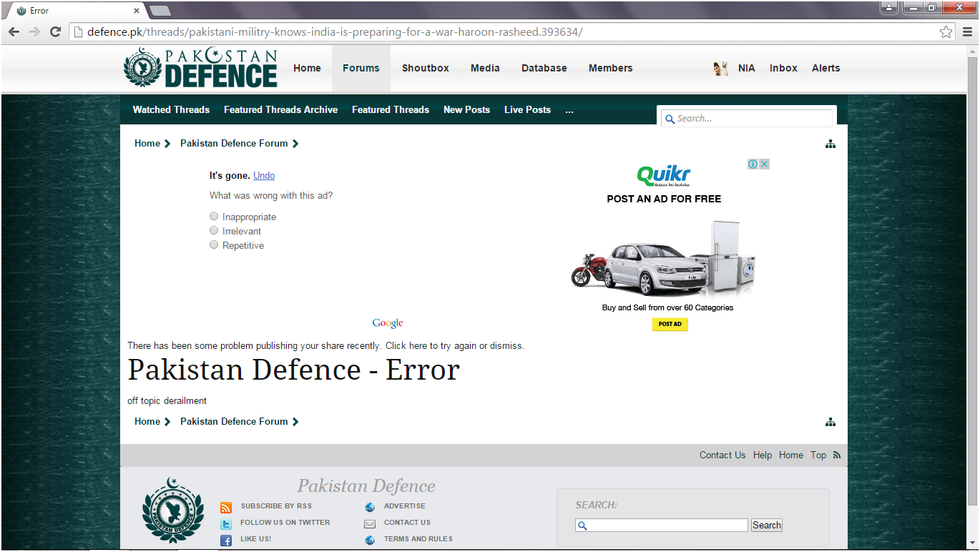The width and height of the screenshot is (980, 552).
Task: Open Featured Threads
Action: (x=391, y=109)
